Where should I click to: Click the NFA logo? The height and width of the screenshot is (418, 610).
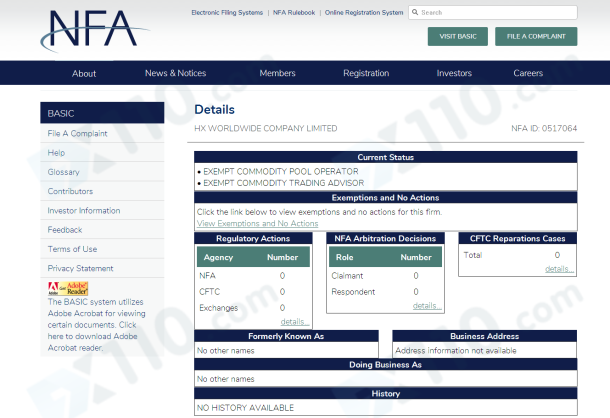(x=95, y=31)
